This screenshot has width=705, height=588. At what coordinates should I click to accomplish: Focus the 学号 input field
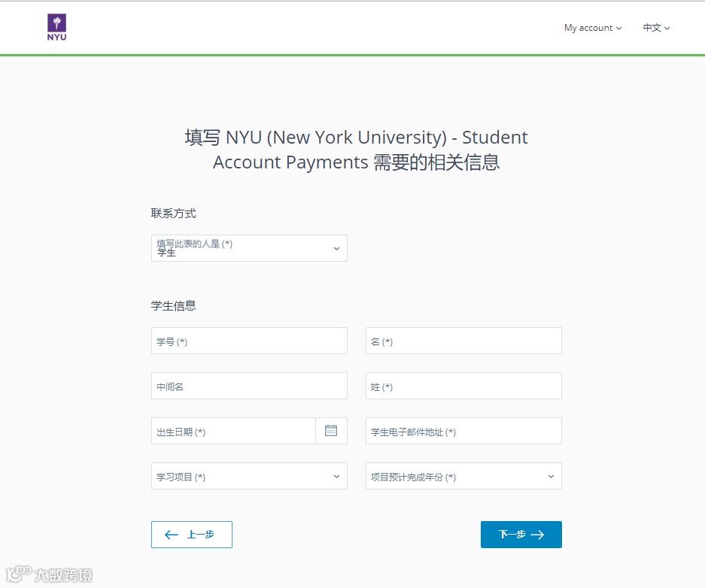point(249,341)
